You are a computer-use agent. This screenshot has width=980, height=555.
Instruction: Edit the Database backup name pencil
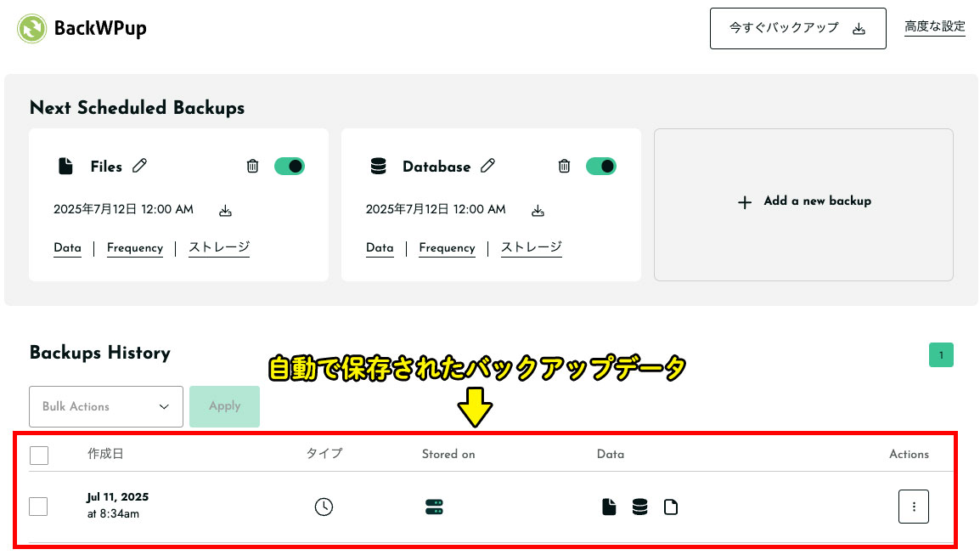coord(487,166)
